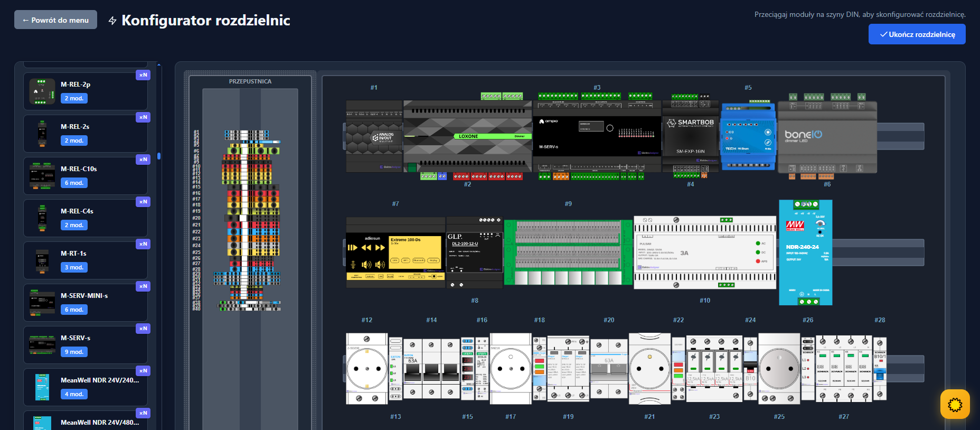The image size is (980, 430).
Task: Click the module list scrollbar handle
Action: tap(159, 156)
